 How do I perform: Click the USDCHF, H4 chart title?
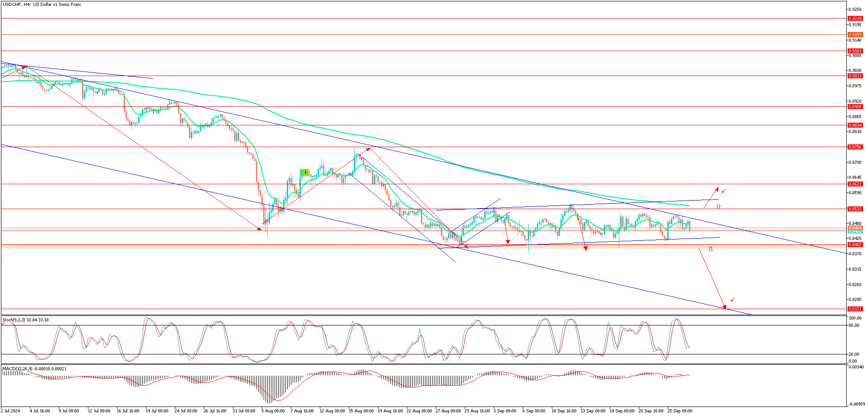[x=42, y=5]
